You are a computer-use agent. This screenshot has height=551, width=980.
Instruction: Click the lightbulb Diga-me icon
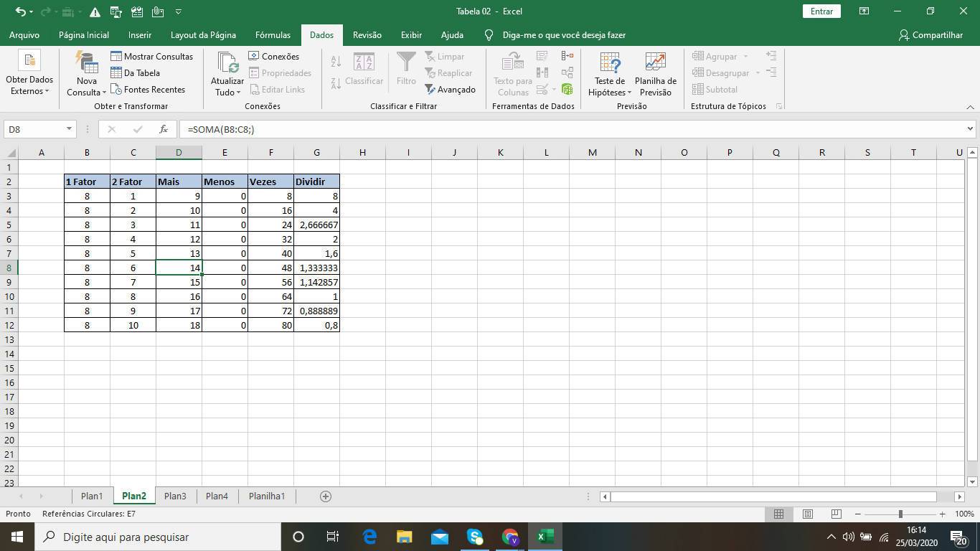click(x=489, y=34)
